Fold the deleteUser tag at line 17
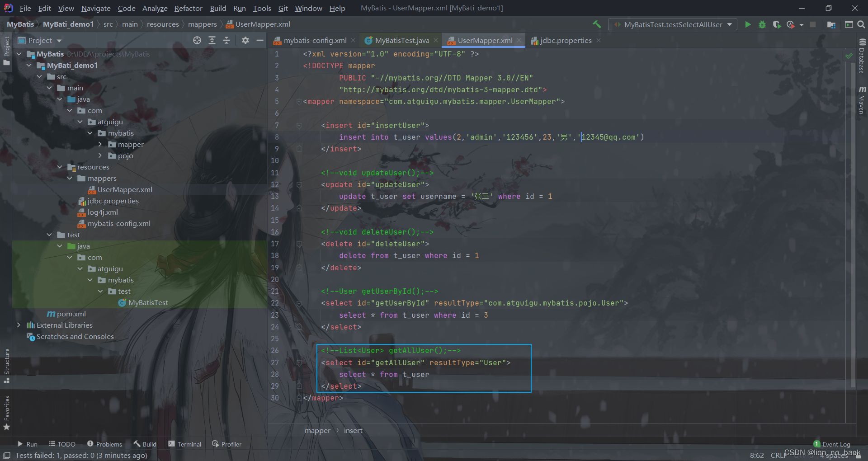This screenshot has width=868, height=461. pos(299,244)
